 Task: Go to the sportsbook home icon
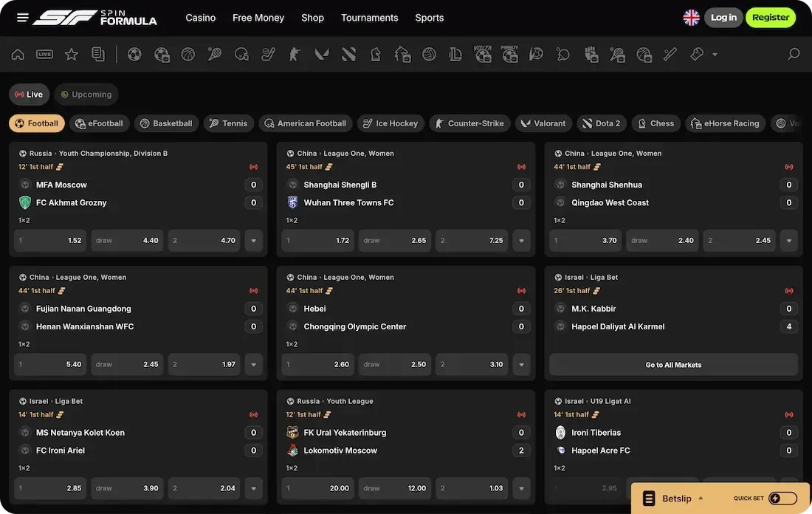pos(18,54)
